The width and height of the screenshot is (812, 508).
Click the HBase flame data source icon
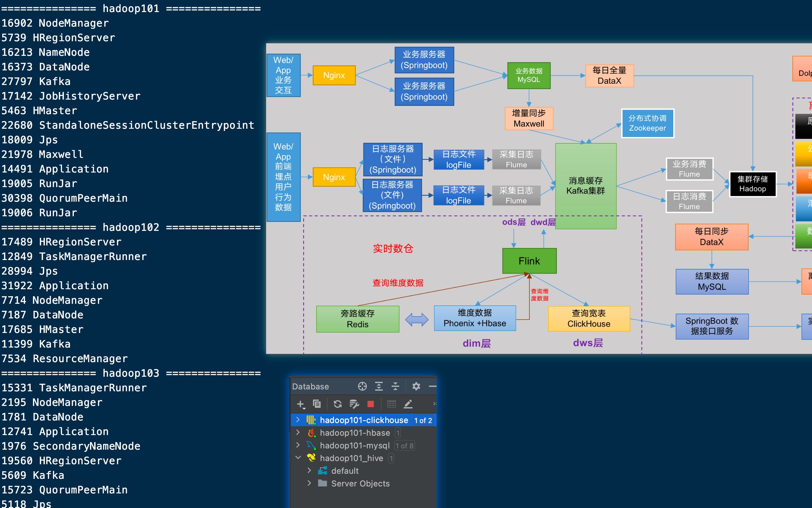pyautogui.click(x=312, y=433)
